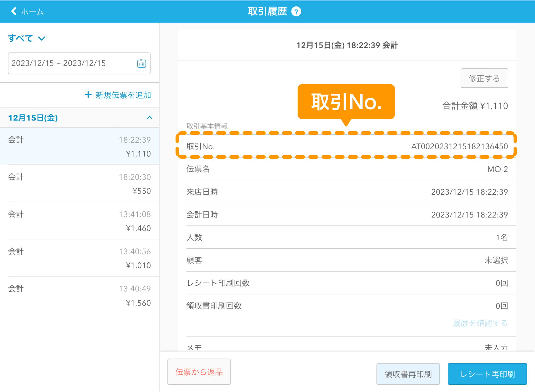Select the 13:40:49 ¥1,560 transaction

79,295
